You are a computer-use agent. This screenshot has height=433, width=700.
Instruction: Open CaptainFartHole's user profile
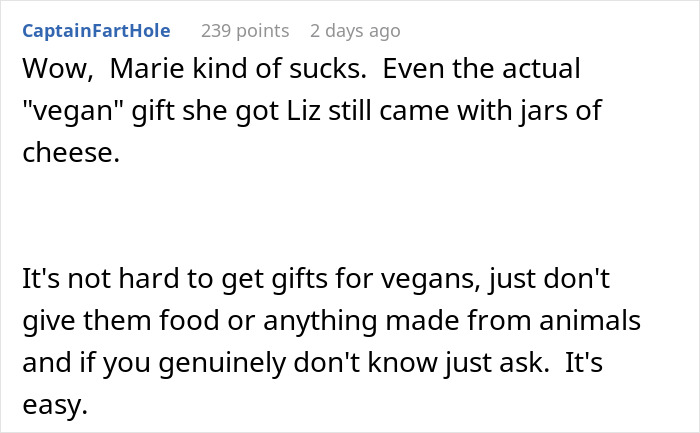96,31
